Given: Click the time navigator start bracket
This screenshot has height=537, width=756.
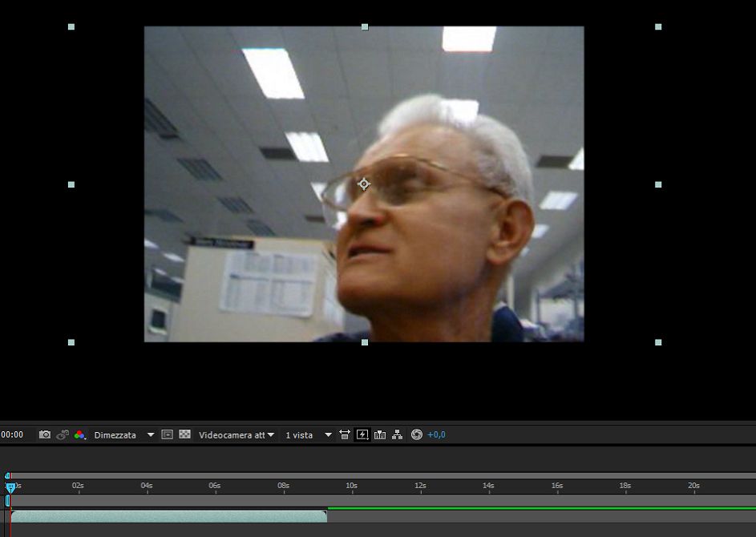Looking at the screenshot, I should click(x=7, y=476).
